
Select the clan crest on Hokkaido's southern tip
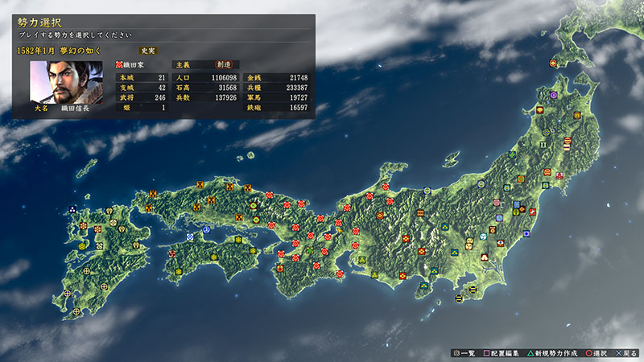[x=554, y=62]
